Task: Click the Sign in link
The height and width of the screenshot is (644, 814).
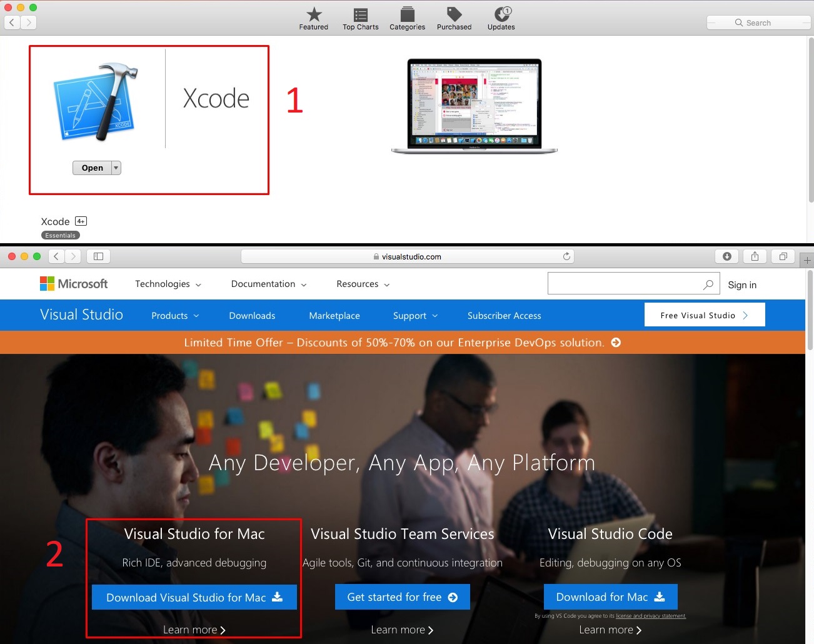Action: click(742, 285)
